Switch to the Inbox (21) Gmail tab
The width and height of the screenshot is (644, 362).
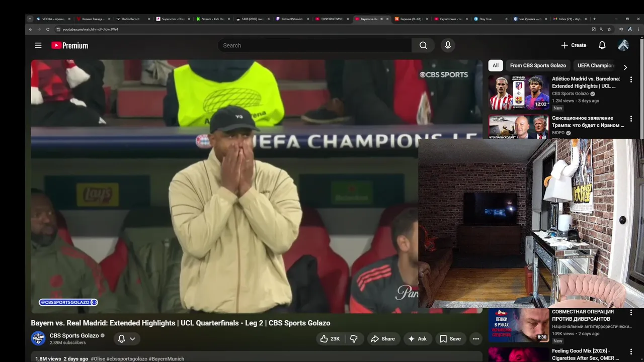(x=570, y=19)
